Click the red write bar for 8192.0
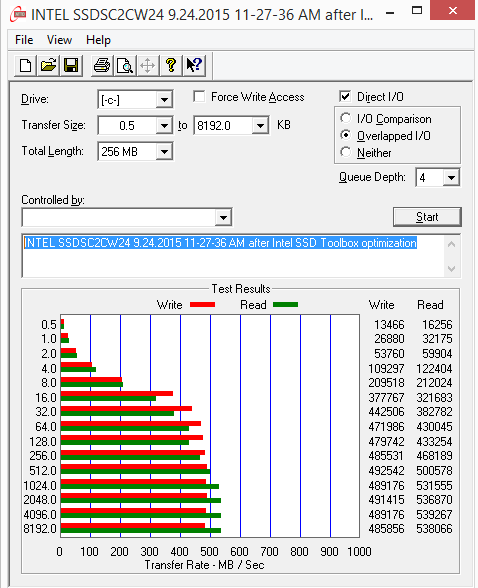 click(133, 526)
